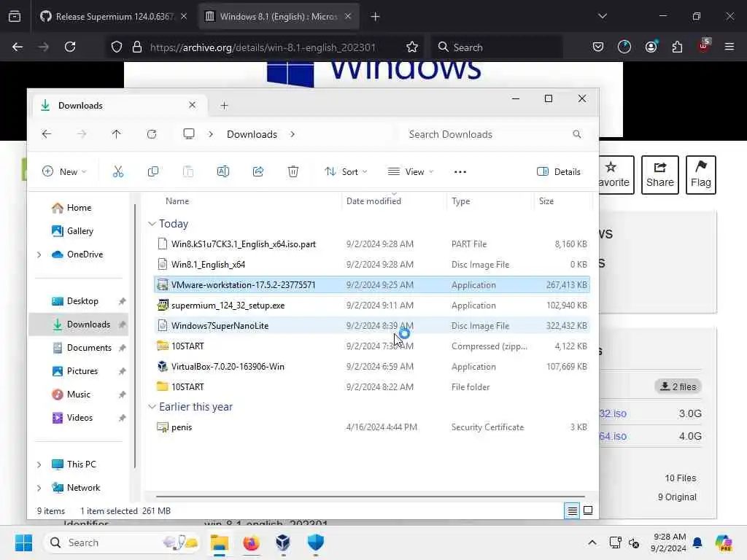Click the Windows taskbar Search box
The height and width of the screenshot is (560, 747).
tap(122, 542)
